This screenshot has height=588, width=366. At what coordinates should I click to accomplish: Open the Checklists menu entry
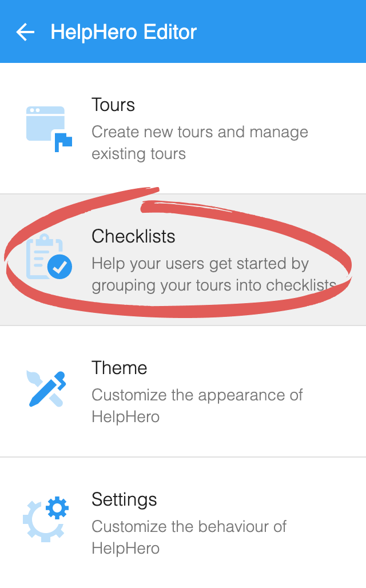tap(183, 260)
